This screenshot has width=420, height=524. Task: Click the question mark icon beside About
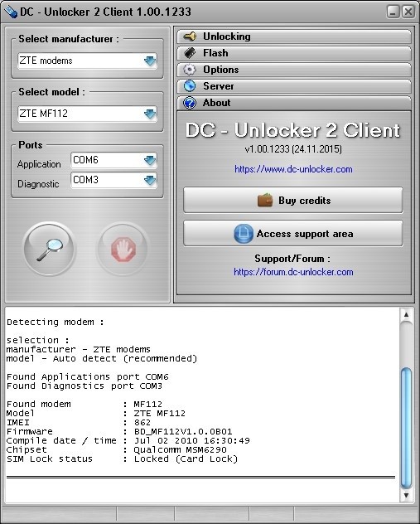[190, 103]
